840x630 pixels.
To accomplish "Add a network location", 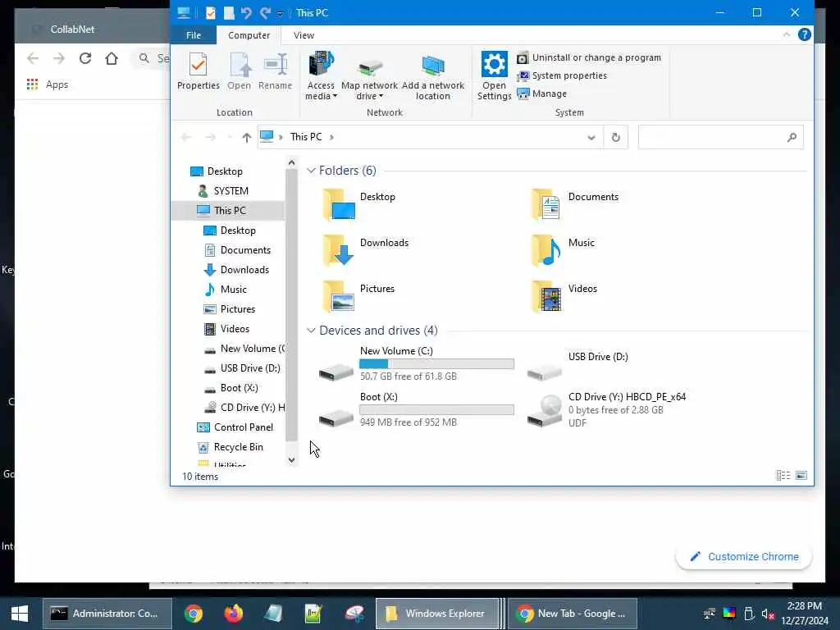I will pos(433,78).
